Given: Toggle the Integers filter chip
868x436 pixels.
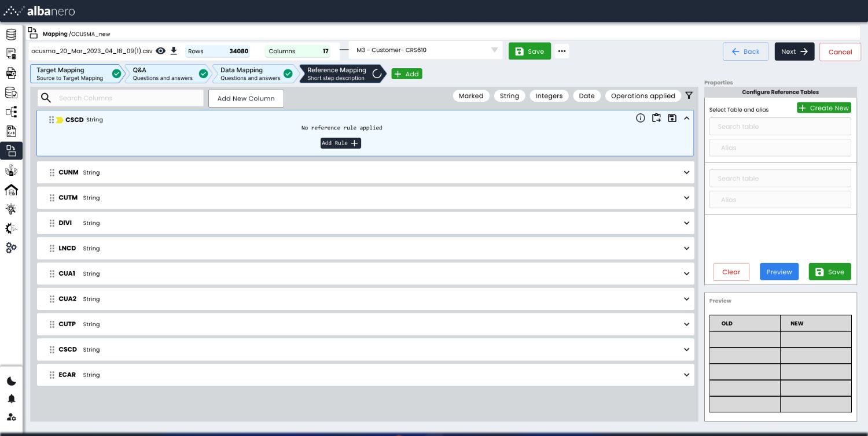Looking at the screenshot, I should click(549, 96).
